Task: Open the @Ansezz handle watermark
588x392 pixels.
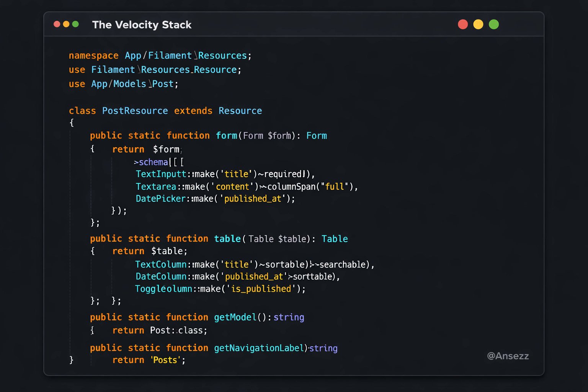Action: pyautogui.click(x=508, y=356)
